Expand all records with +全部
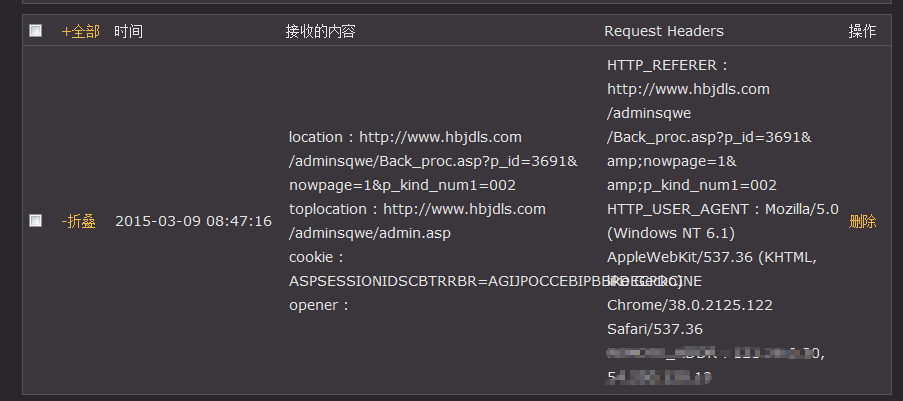903x401 pixels. (x=81, y=31)
